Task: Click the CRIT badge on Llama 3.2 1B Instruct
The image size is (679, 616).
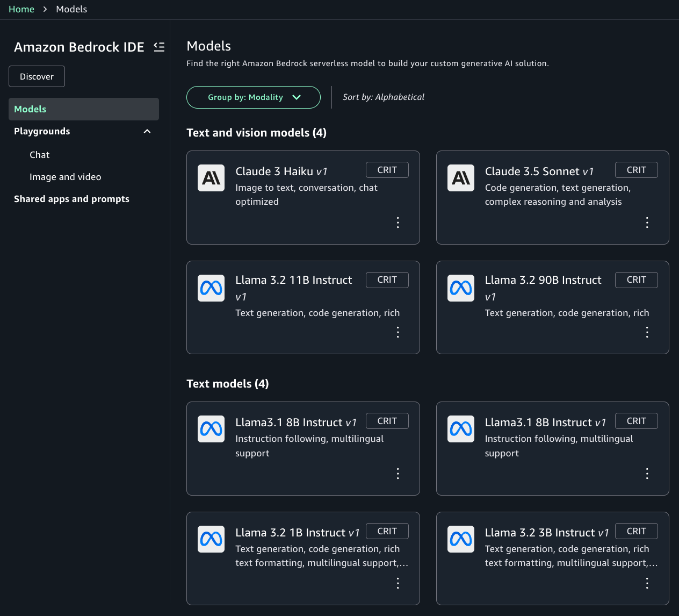Action: coord(387,531)
